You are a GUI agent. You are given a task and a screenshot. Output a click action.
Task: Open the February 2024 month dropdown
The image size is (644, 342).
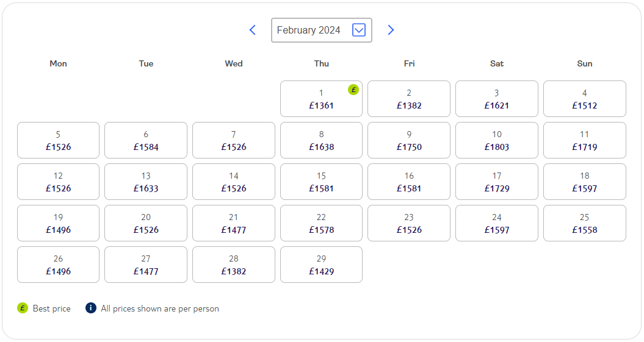322,30
